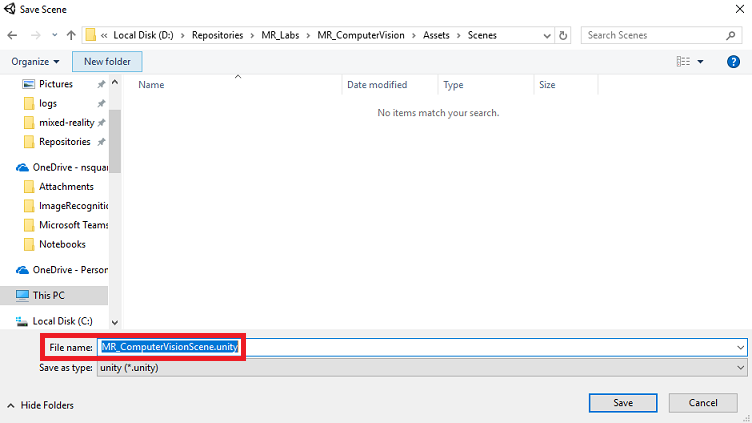Open the Save as type dropdown

tap(422, 368)
